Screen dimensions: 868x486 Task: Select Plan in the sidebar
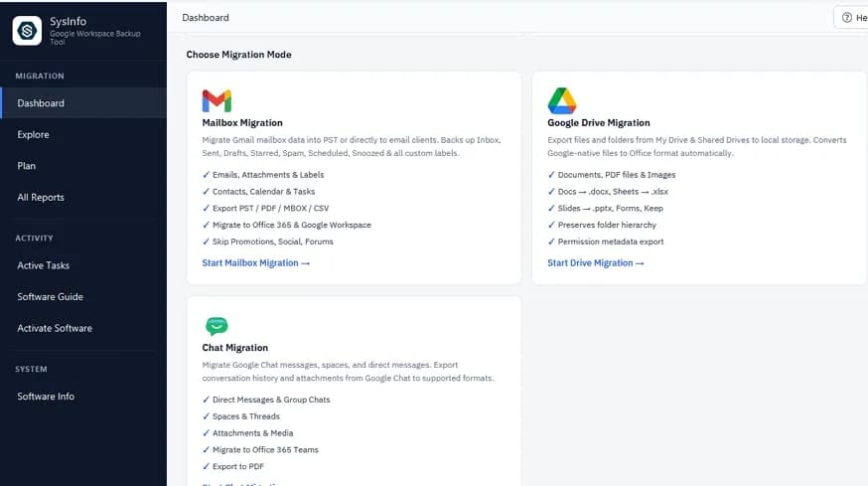83,166
